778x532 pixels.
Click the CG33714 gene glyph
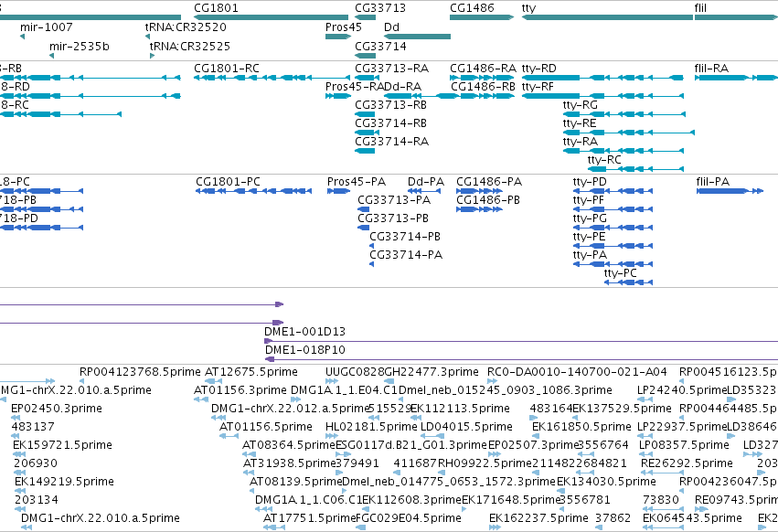click(365, 56)
